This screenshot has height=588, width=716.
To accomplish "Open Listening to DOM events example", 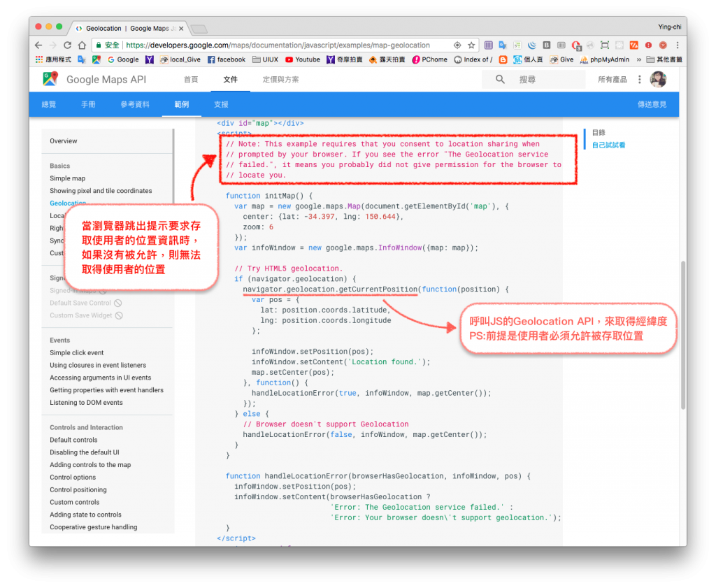I will [x=86, y=403].
